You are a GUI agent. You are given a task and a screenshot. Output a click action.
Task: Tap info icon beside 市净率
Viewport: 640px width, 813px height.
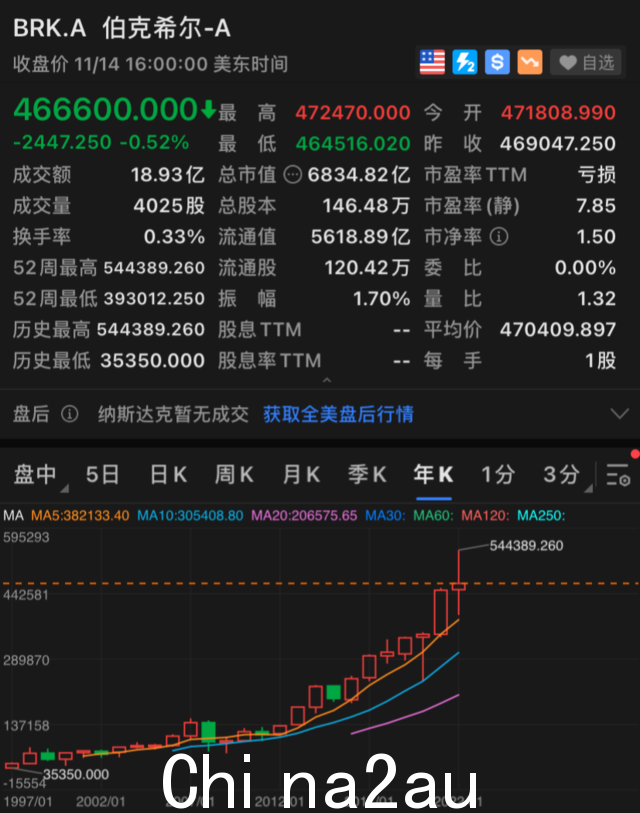pyautogui.click(x=499, y=237)
